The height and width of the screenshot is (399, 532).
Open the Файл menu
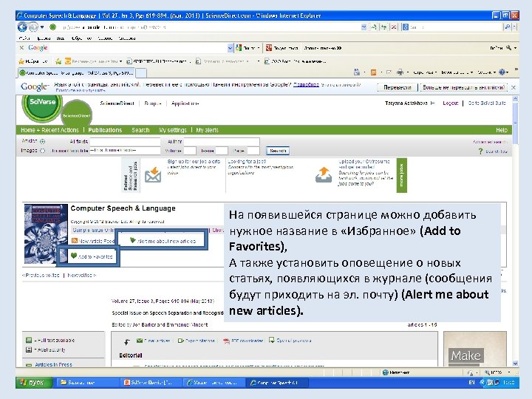point(24,38)
